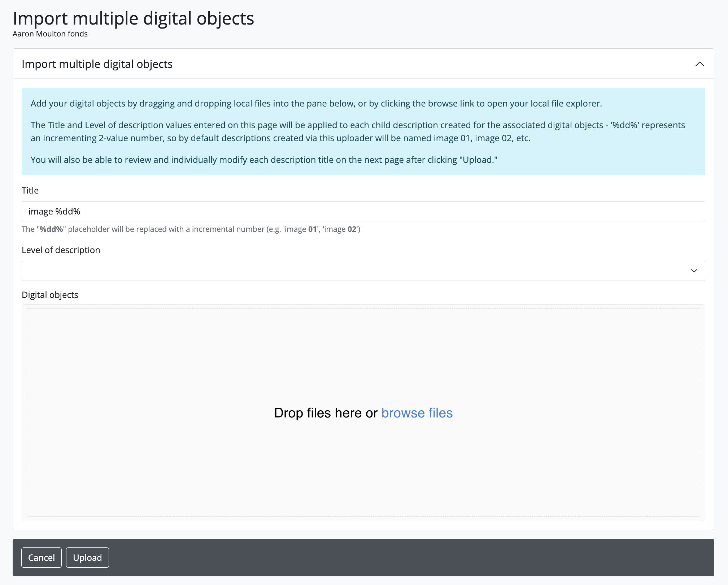Click the blue info box's first paragraph

(316, 104)
